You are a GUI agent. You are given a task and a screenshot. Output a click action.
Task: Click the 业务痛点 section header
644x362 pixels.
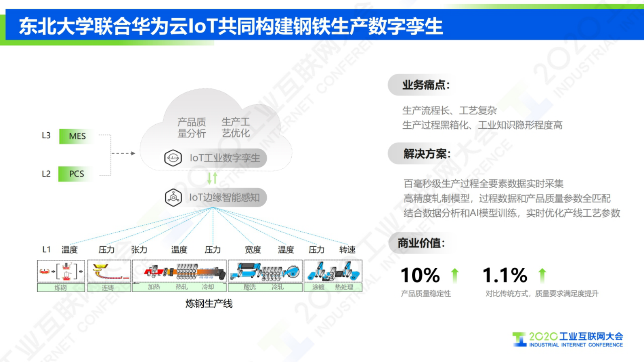tap(426, 85)
